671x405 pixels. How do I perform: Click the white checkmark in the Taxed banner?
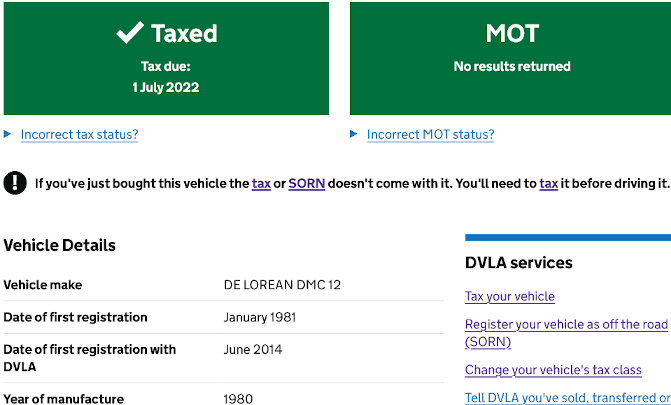pyautogui.click(x=130, y=33)
